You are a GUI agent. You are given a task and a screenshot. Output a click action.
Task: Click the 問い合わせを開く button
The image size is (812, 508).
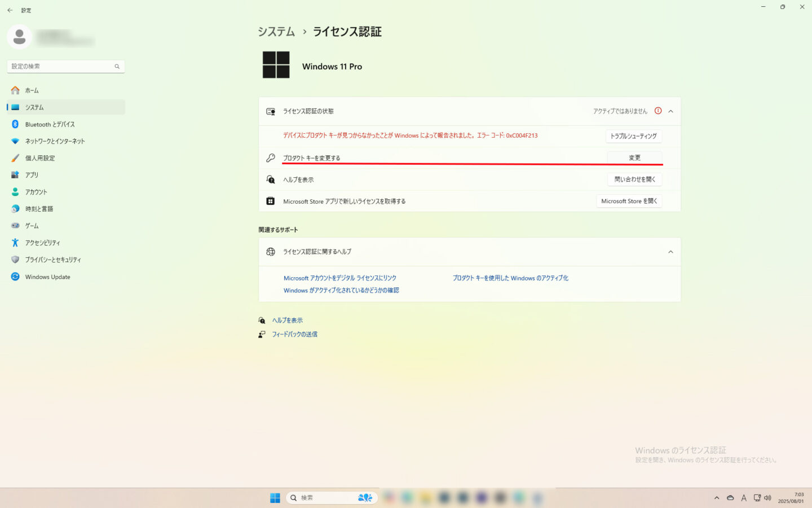634,179
